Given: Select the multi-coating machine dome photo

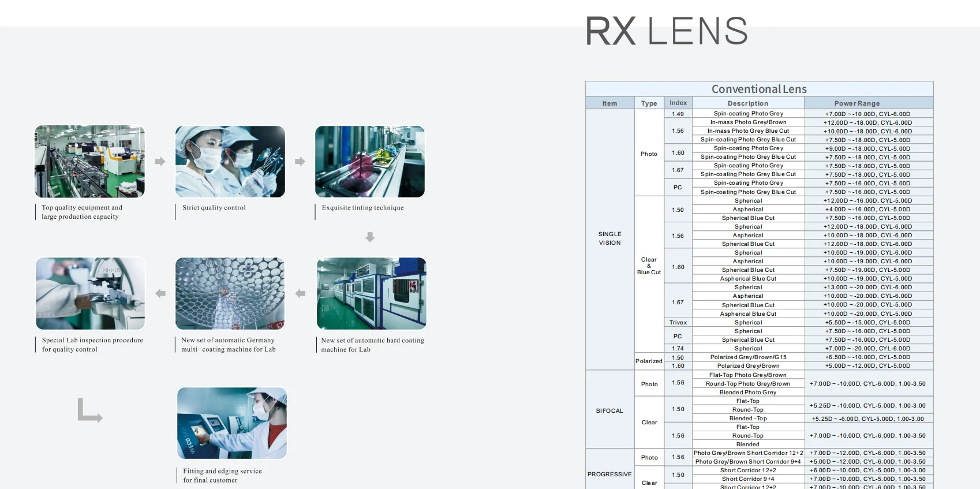Looking at the screenshot, I should click(230, 293).
